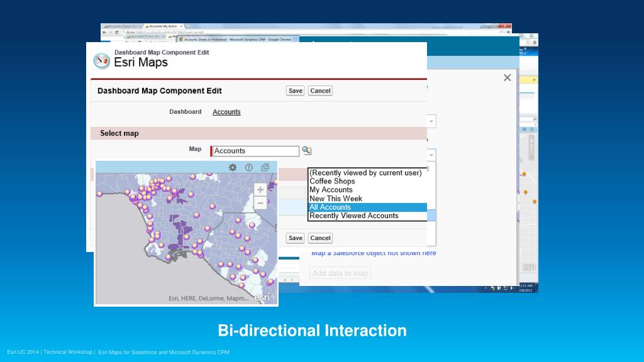Screen dimensions: 644x362
Task: Follow 'Map a Salesforce object not shown here' link
Action: 374,253
